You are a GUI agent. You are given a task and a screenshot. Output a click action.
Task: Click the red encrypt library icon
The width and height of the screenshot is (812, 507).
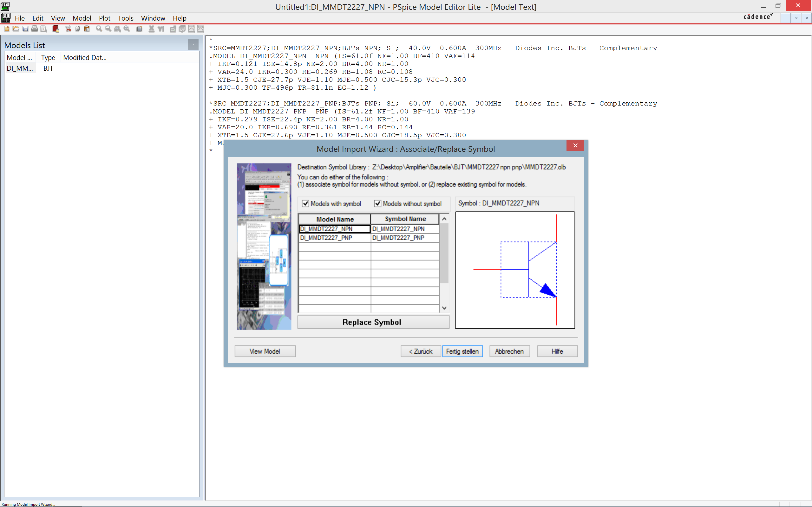coord(56,29)
